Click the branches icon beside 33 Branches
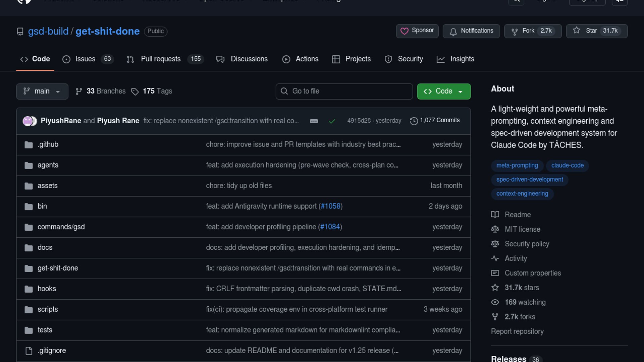The width and height of the screenshot is (644, 362). pos(79,92)
